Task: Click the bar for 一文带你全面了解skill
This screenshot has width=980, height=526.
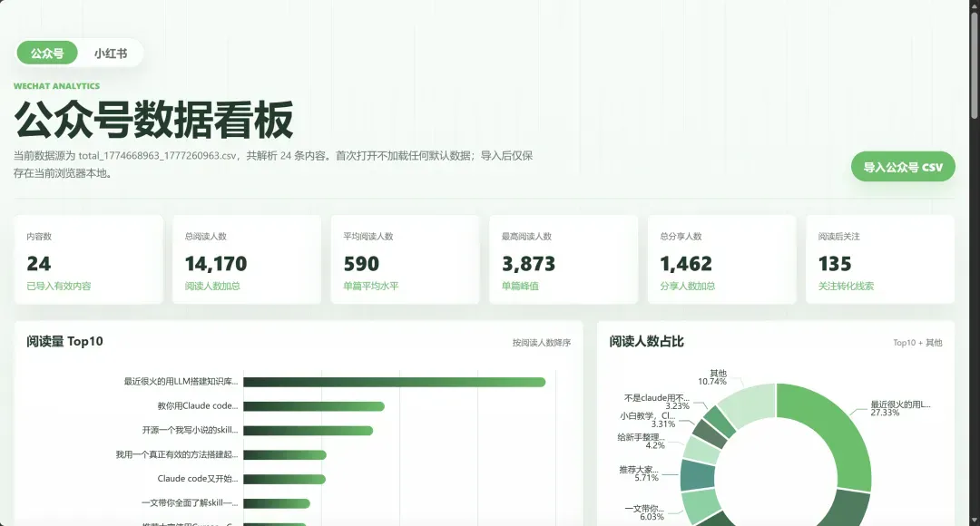Action: [277, 503]
